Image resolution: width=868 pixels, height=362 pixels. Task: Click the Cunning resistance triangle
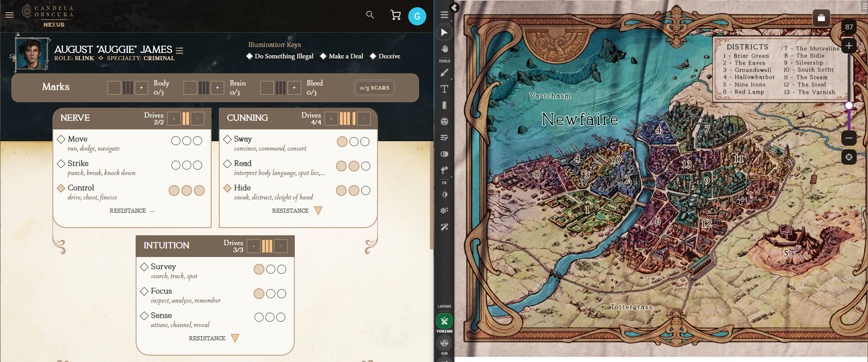coord(318,211)
